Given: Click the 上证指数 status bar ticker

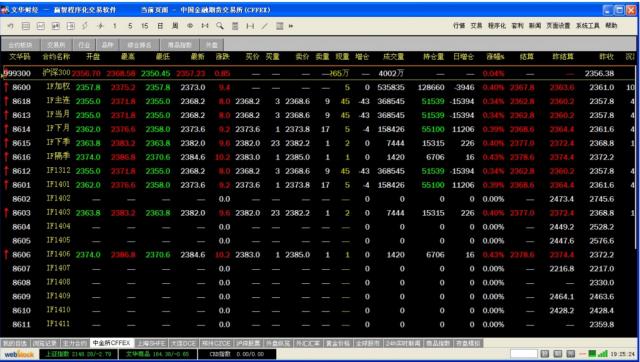Looking at the screenshot, I should click(78, 354).
